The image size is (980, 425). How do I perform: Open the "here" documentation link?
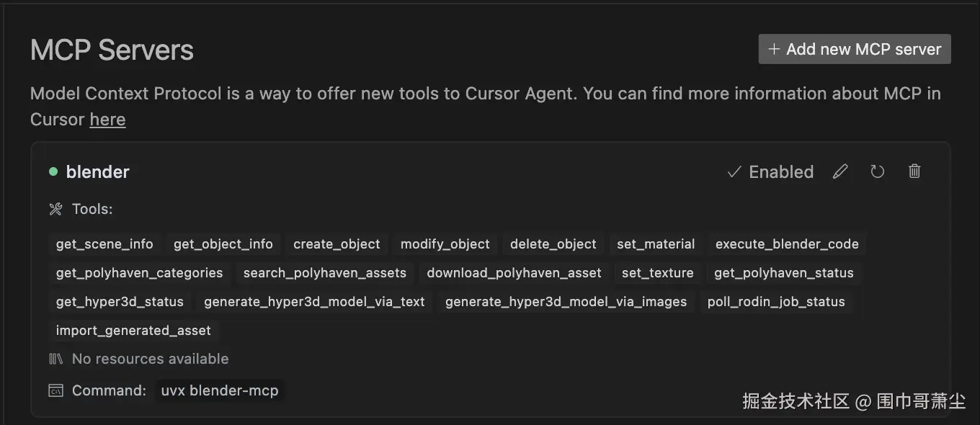pyautogui.click(x=107, y=120)
